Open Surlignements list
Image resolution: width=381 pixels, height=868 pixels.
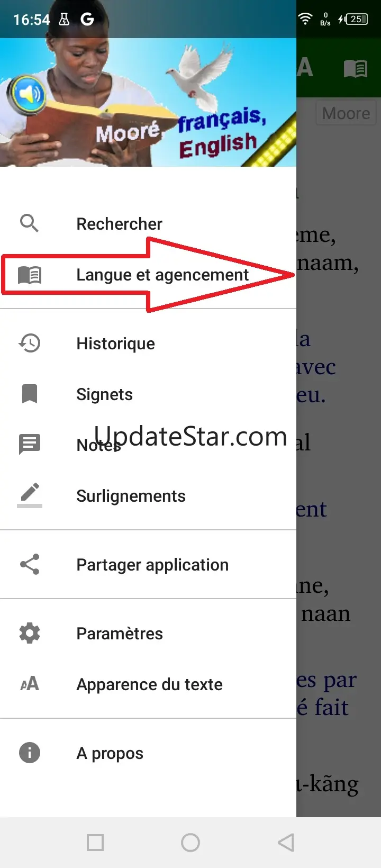point(148,495)
